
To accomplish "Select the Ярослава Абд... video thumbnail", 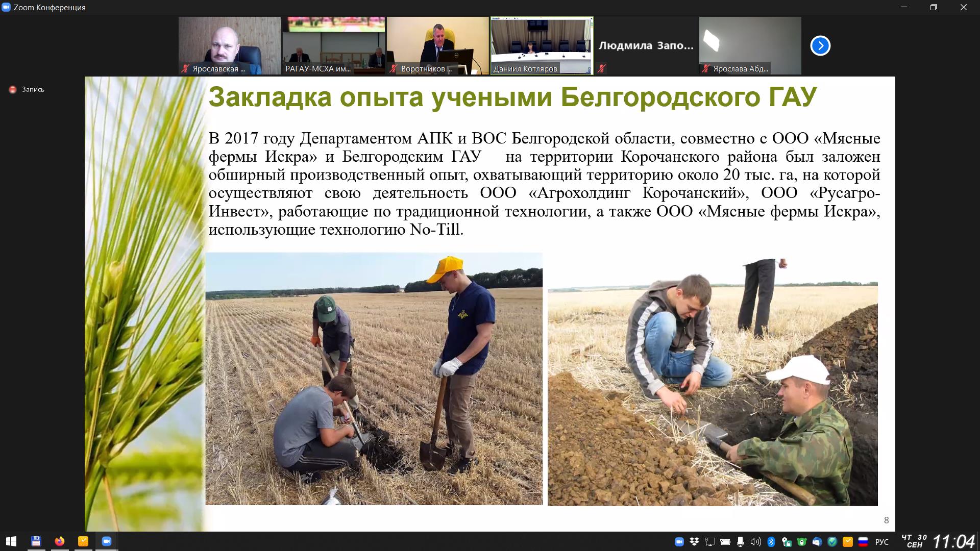I will pos(750,46).
